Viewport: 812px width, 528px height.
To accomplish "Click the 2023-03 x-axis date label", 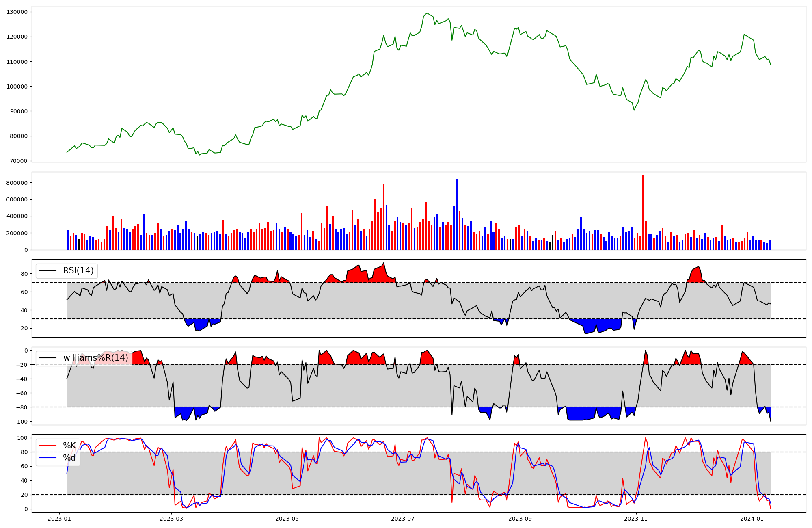I will (x=171, y=519).
